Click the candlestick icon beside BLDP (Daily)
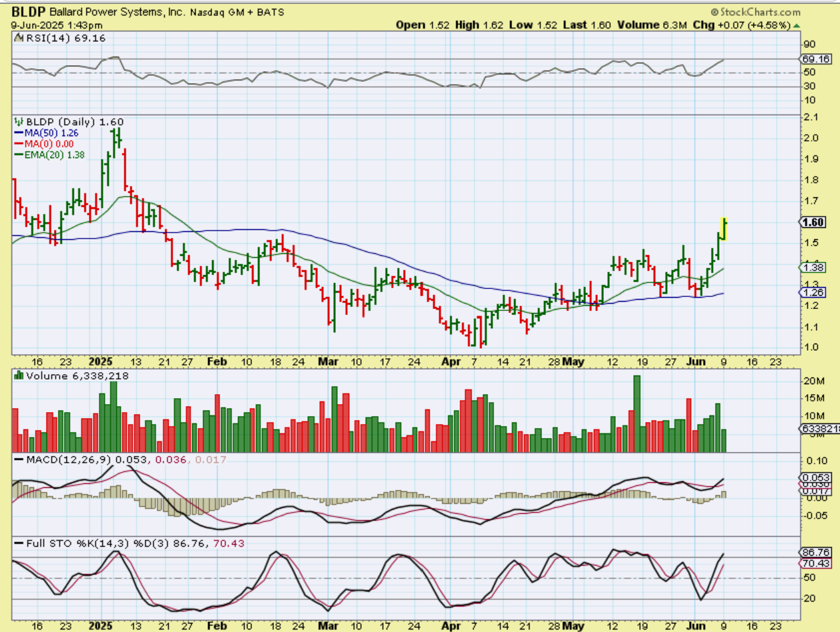The image size is (840, 632). point(18,122)
